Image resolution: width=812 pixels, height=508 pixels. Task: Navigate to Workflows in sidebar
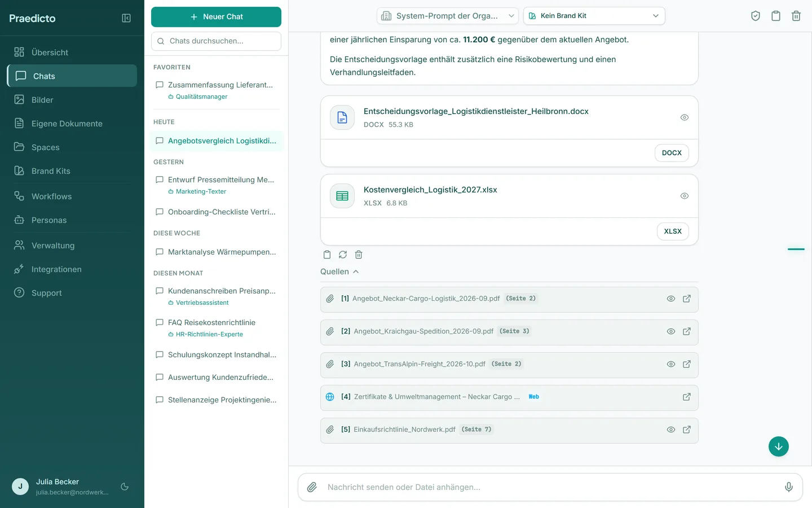(72, 196)
